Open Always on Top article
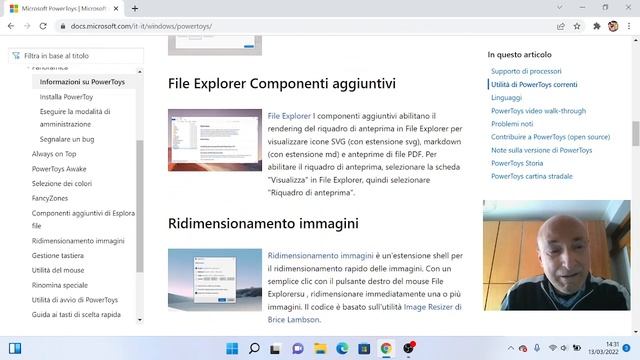Screen dimensions: 640x360 coord(54,154)
